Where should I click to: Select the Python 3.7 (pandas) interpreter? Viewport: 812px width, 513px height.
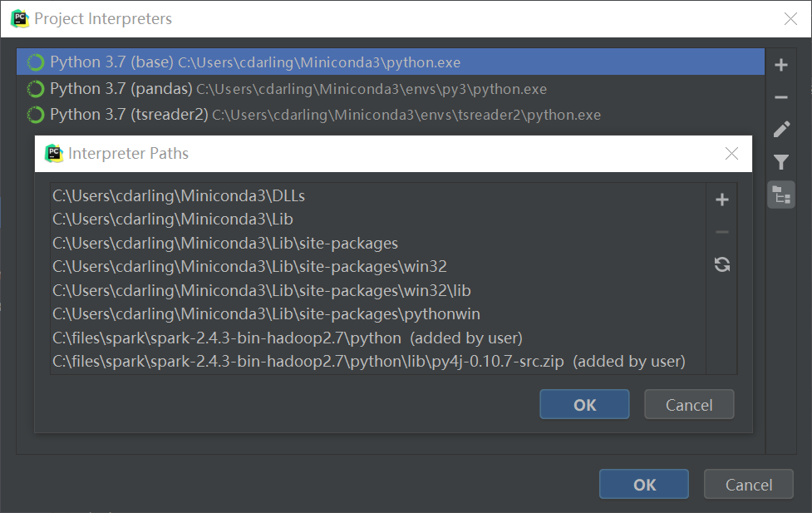pyautogui.click(x=298, y=89)
